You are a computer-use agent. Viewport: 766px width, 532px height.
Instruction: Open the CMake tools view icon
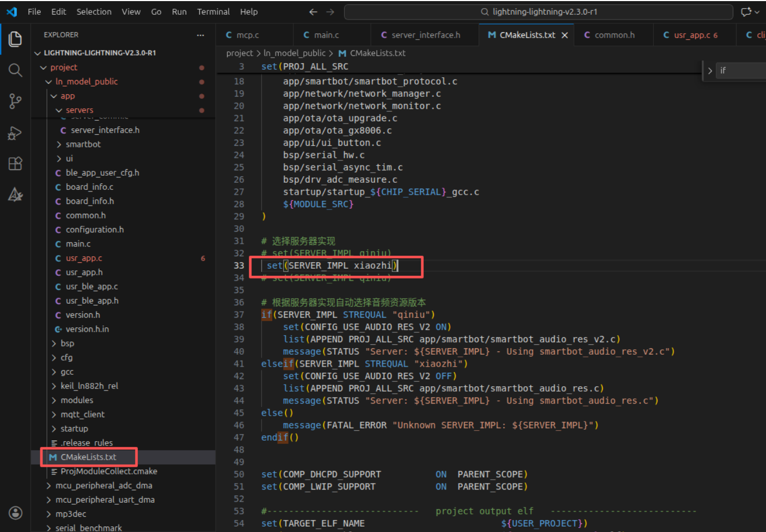click(x=15, y=195)
